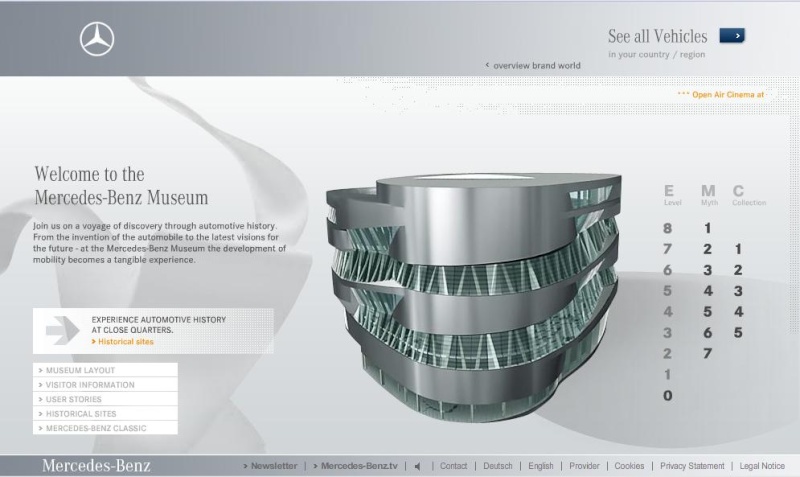Viewport: 800px width, 477px height.
Task: Open the Cookies footer link
Action: click(x=629, y=466)
